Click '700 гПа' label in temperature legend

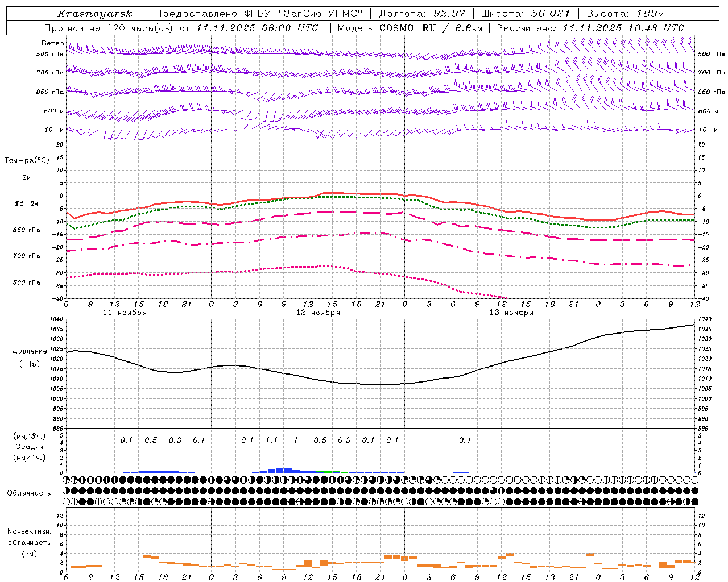click(x=27, y=256)
